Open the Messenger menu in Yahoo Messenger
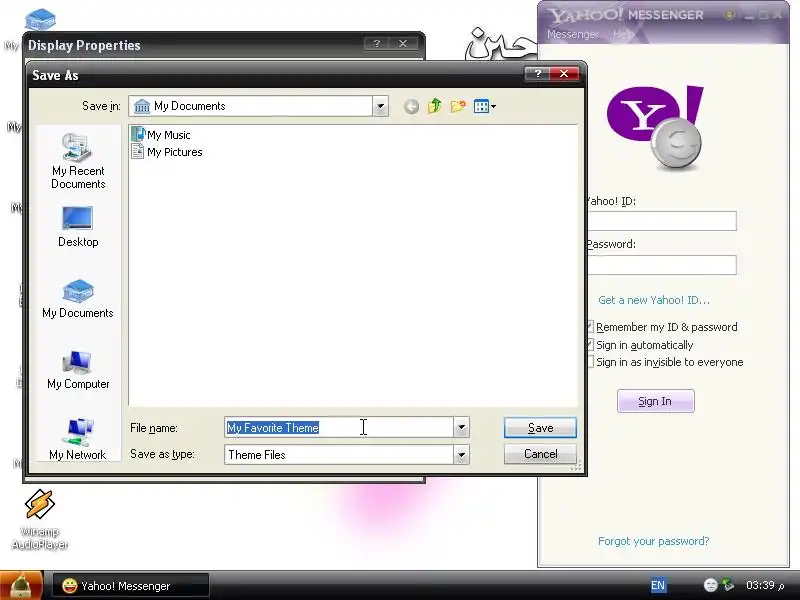This screenshot has width=800, height=600. pos(572,34)
